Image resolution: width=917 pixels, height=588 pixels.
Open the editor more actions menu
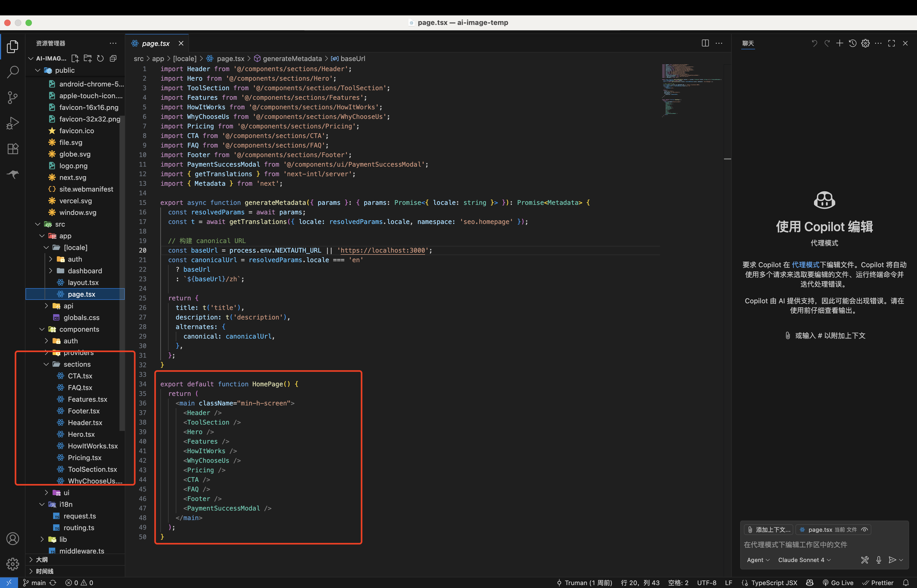pos(719,43)
